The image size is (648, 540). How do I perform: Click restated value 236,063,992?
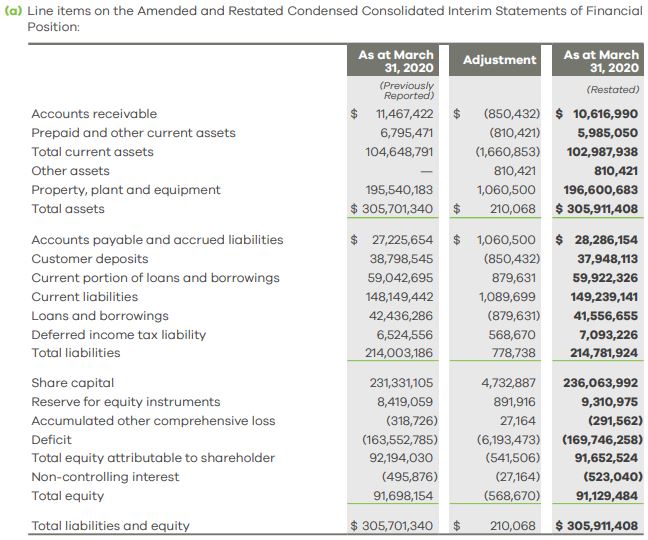[601, 383]
